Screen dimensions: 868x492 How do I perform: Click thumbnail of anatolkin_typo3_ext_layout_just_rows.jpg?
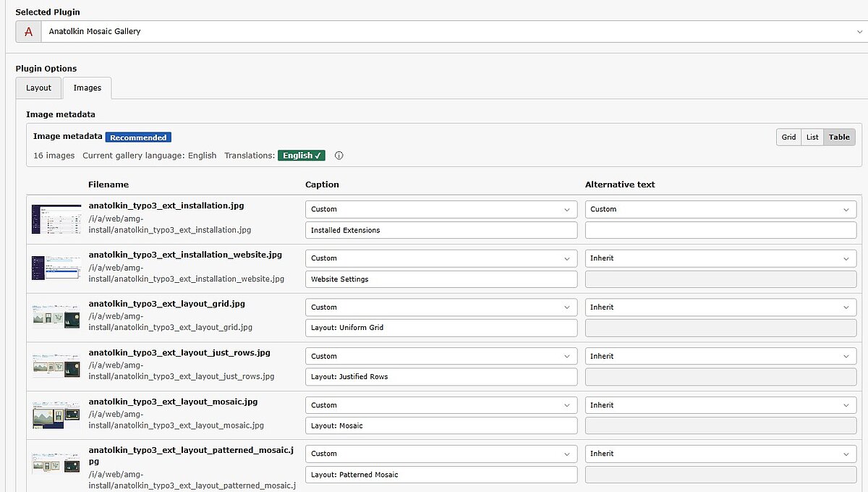click(56, 365)
